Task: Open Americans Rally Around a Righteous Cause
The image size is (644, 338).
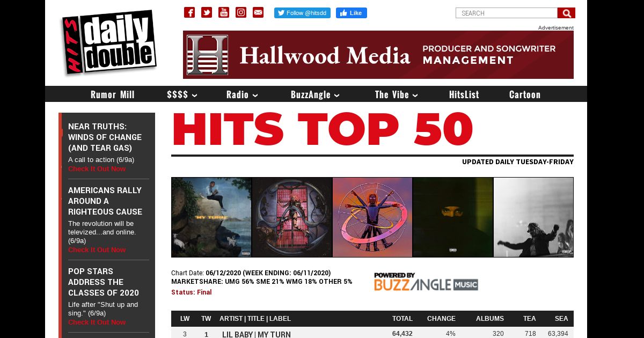Action: 105,201
